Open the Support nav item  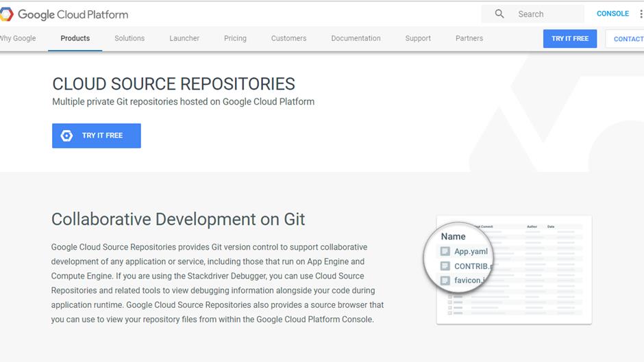pyautogui.click(x=418, y=38)
